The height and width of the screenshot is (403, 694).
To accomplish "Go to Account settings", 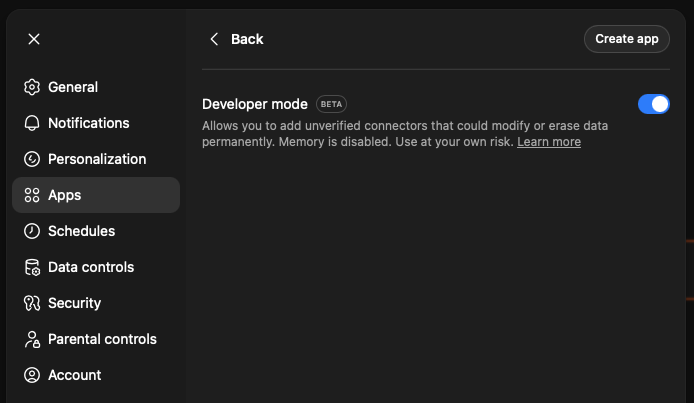I will 96,375.
